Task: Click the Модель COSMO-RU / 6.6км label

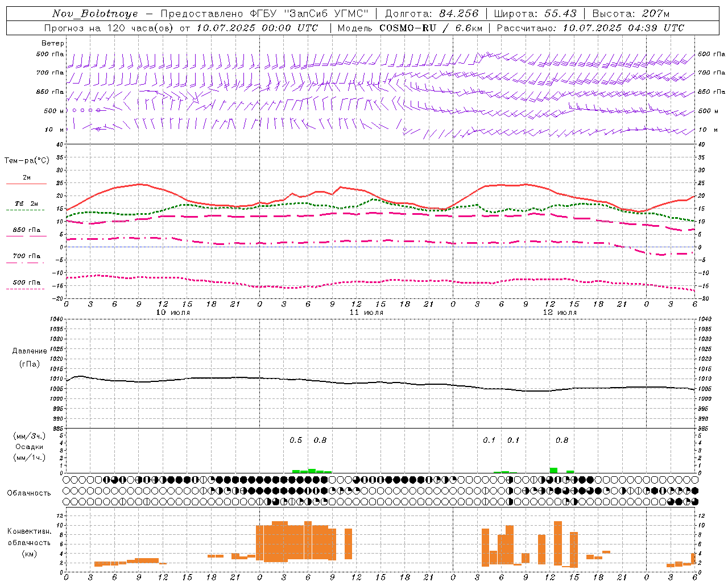Action: (x=410, y=28)
